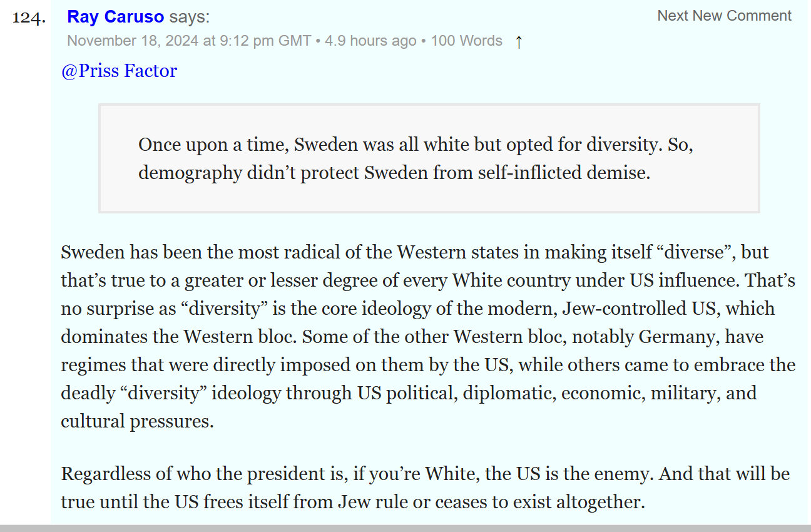Click the gray bar at the bottom edge
This screenshot has width=811, height=532.
pyautogui.click(x=405, y=528)
